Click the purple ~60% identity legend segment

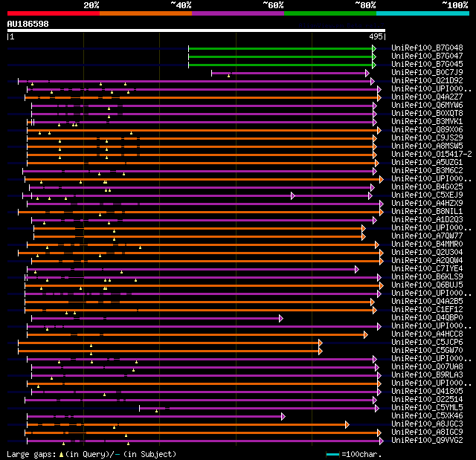[238, 13]
